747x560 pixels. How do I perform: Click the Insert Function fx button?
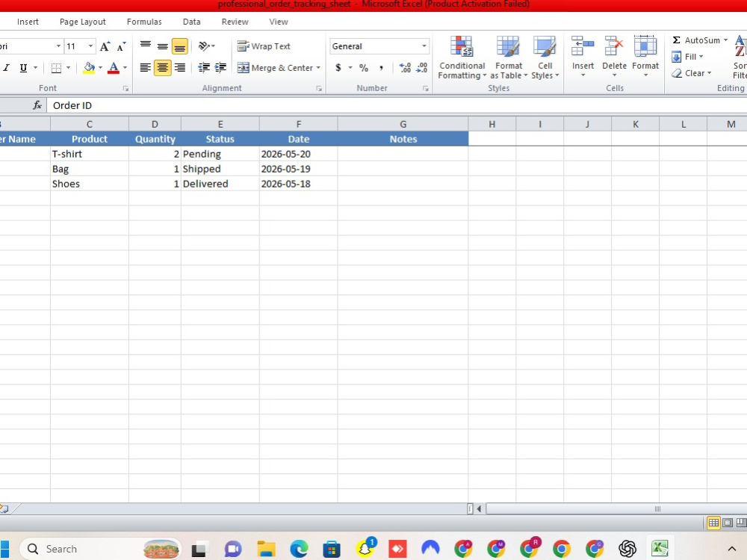point(37,105)
